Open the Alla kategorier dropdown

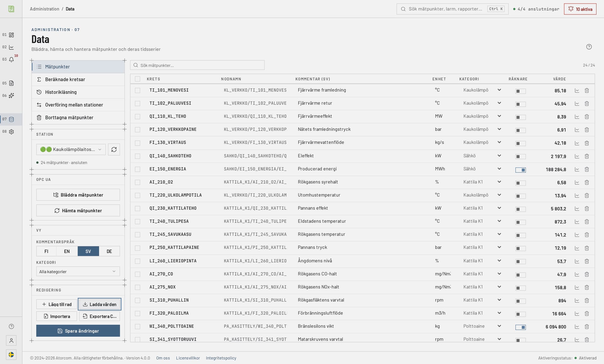tap(78, 272)
